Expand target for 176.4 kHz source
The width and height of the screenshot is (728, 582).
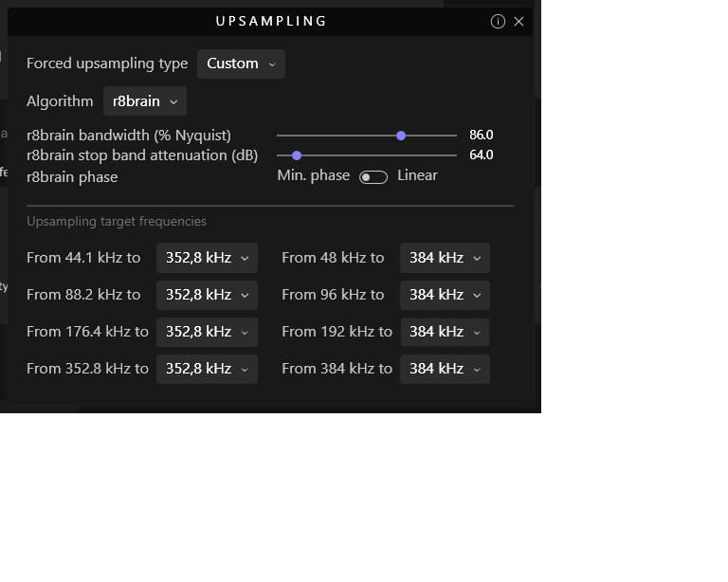[207, 332]
